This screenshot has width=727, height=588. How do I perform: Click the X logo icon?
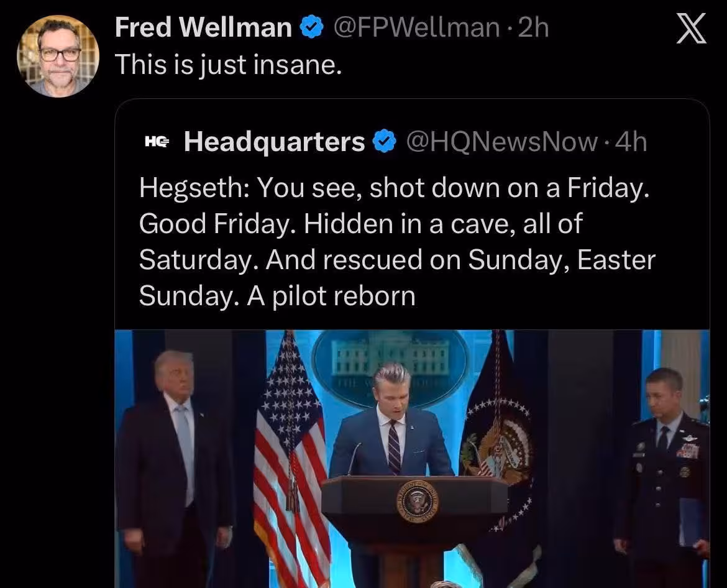tap(692, 29)
